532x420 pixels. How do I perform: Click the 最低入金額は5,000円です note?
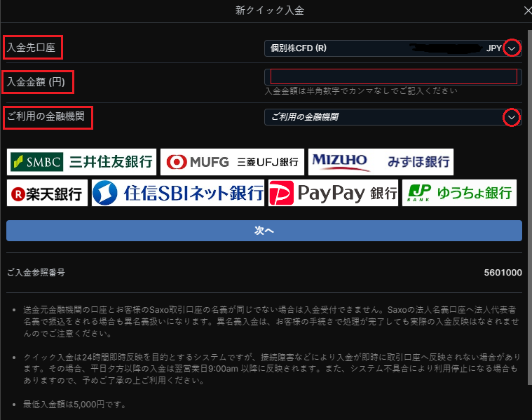click(74, 405)
